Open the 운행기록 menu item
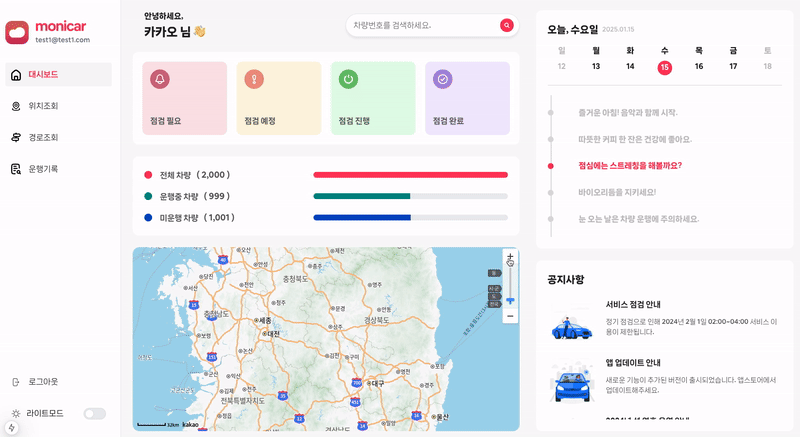The image size is (800, 437). (58, 169)
